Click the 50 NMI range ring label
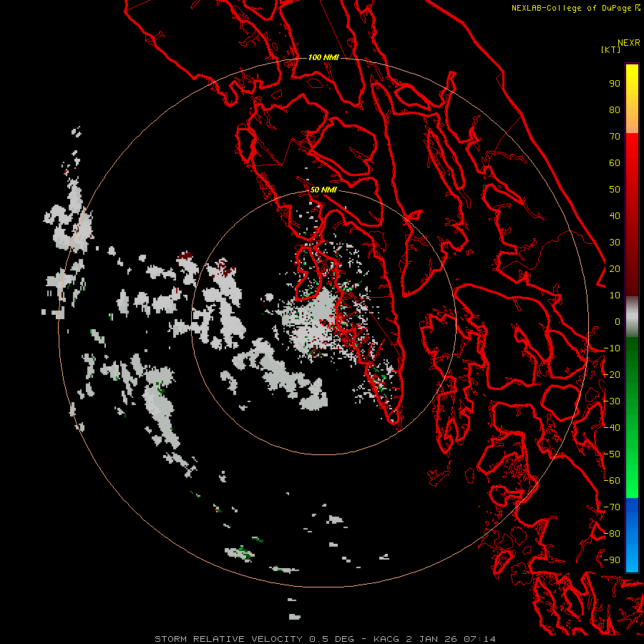Viewport: 644px width, 644px height. [323, 190]
